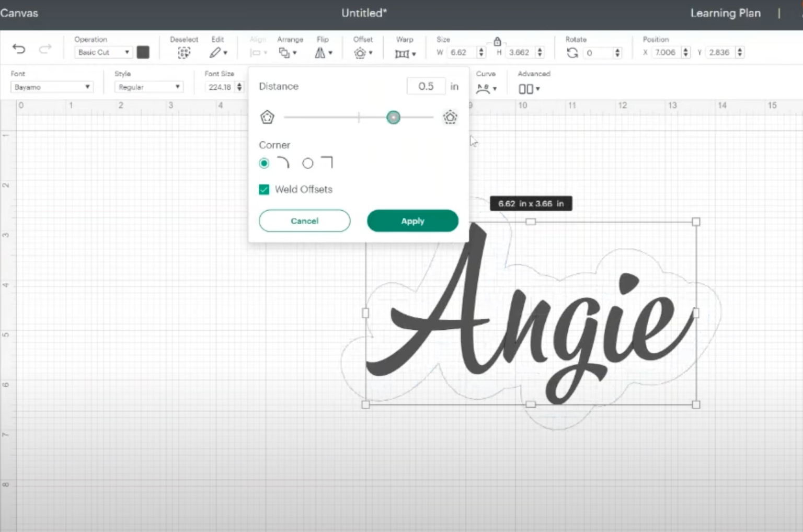The height and width of the screenshot is (532, 803).
Task: Select the square corner radio button
Action: click(x=308, y=164)
